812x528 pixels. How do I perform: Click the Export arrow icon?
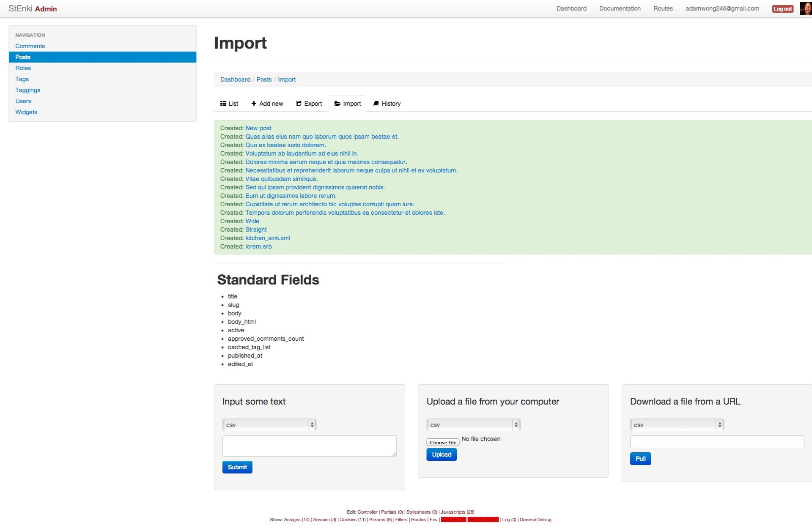click(299, 104)
